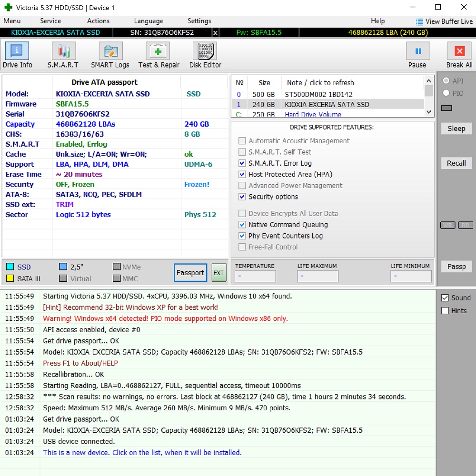Image resolution: width=476 pixels, height=476 pixels.
Task: Disable the Sound checkbox
Action: tap(445, 298)
